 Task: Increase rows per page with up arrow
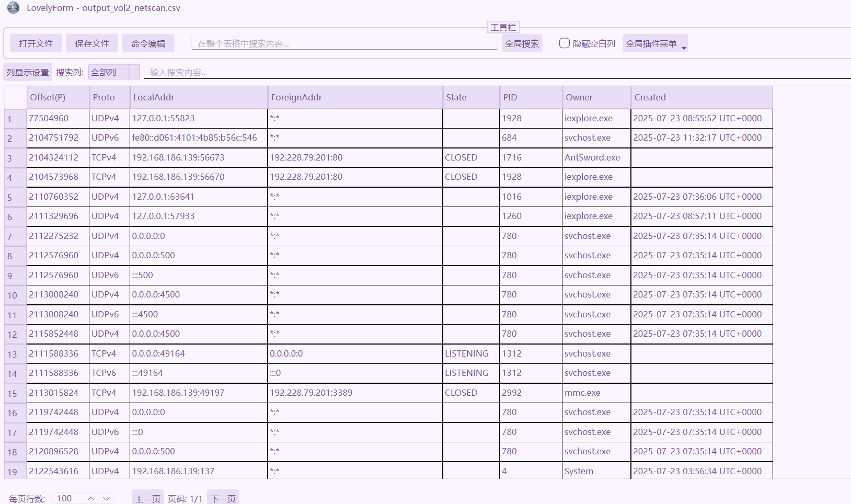click(91, 498)
